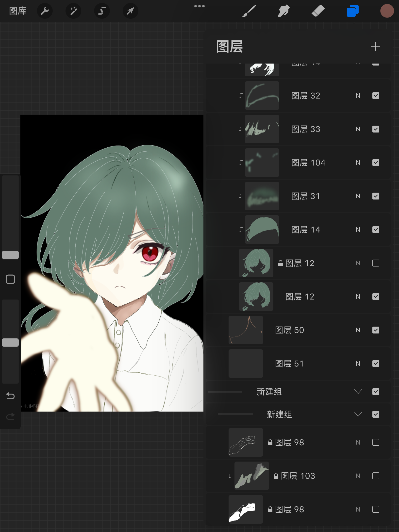Select the Brush tool

(249, 11)
